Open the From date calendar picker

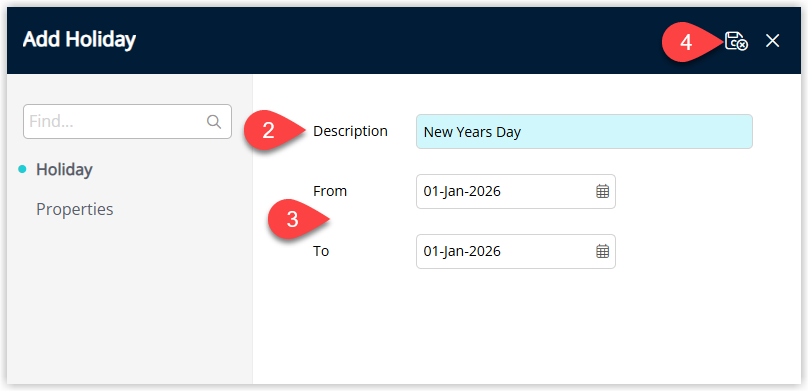(x=603, y=191)
